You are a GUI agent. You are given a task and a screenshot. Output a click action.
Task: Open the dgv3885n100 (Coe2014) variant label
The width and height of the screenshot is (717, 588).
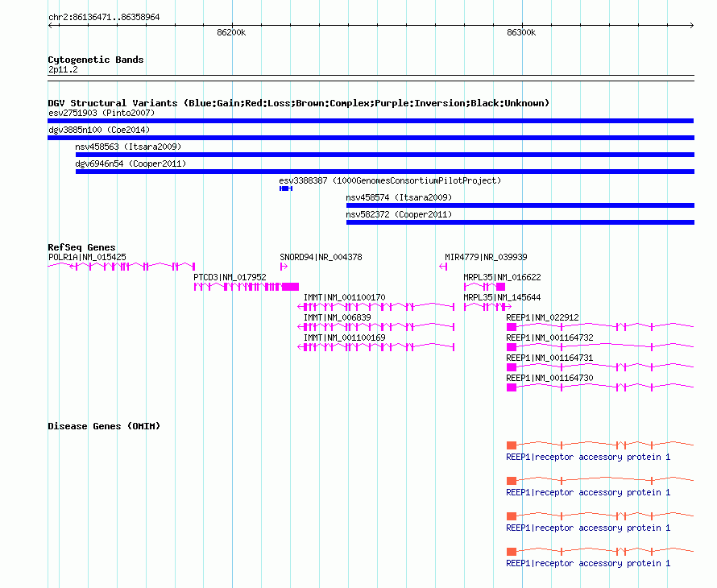(x=99, y=130)
